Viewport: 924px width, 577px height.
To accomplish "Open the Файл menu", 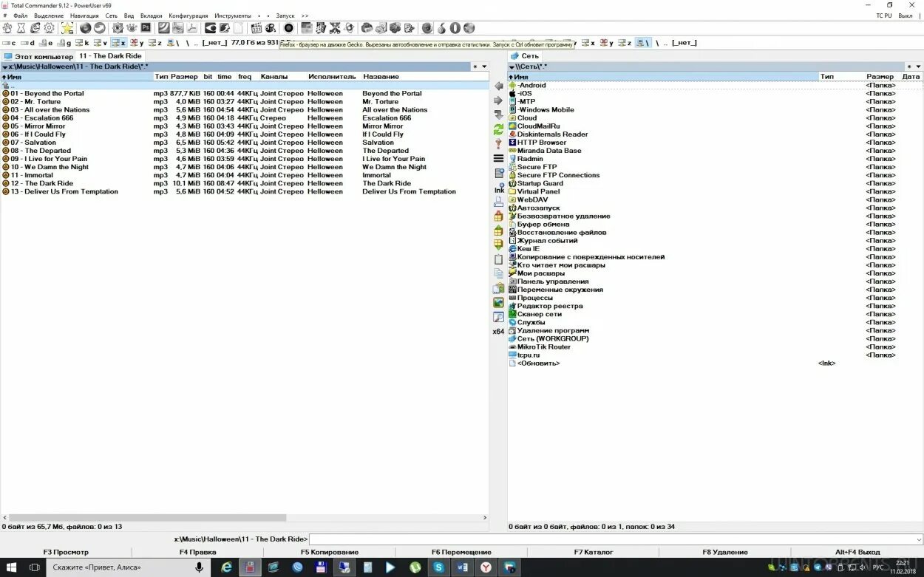I will click(x=21, y=16).
